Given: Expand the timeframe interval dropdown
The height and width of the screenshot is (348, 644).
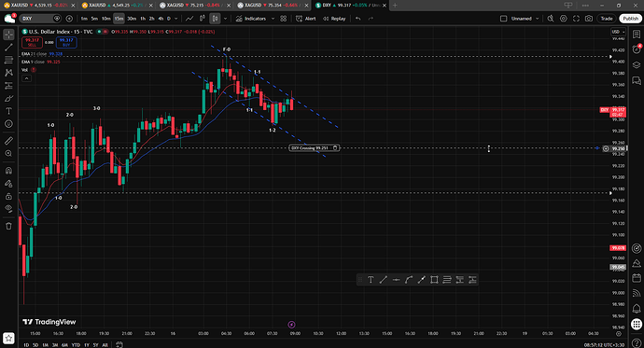Looking at the screenshot, I should point(176,19).
